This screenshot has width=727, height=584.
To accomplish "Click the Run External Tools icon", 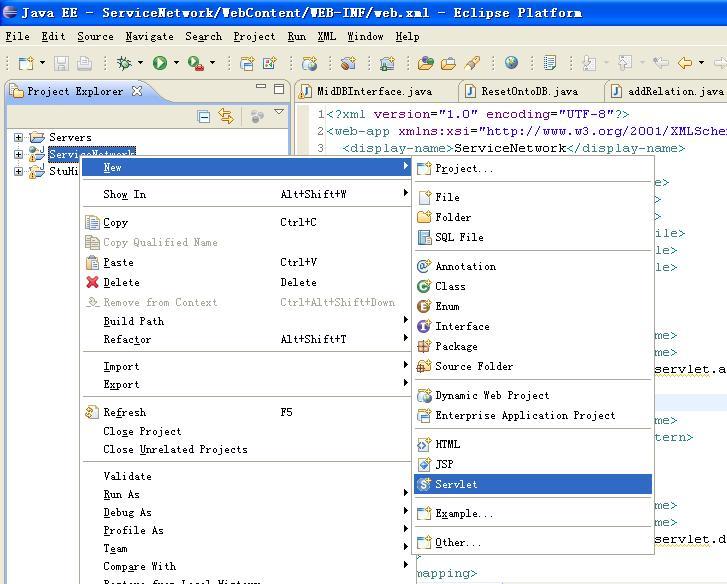I will pyautogui.click(x=195, y=63).
